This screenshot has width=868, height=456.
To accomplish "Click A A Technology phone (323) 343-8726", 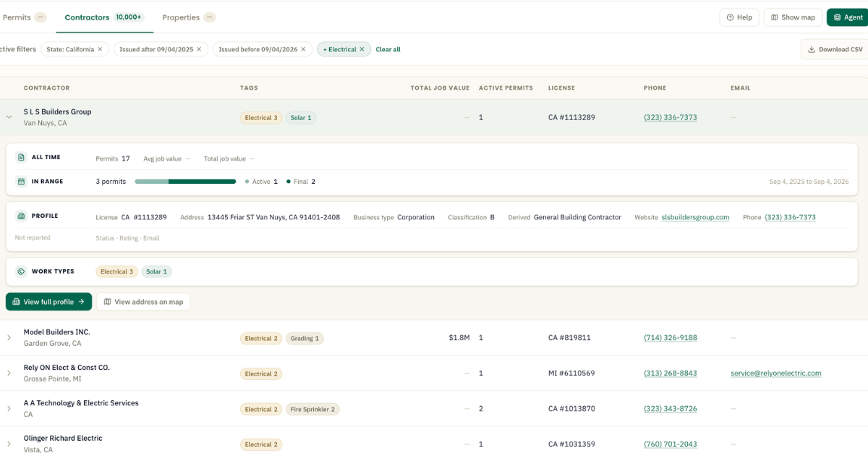I will (671, 409).
